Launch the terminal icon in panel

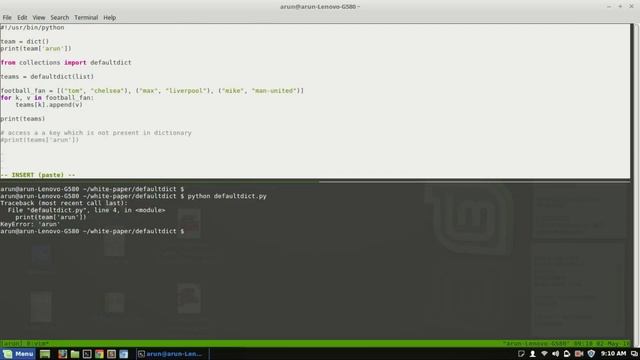[x=87, y=354]
